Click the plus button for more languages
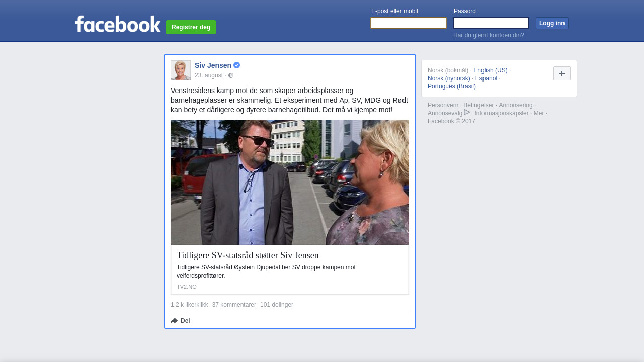 (x=561, y=73)
